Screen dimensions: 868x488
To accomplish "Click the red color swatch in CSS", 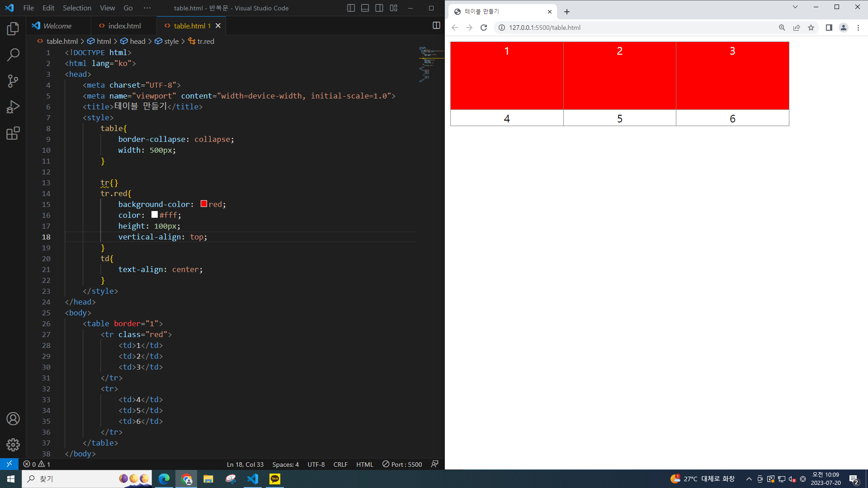I will 204,204.
